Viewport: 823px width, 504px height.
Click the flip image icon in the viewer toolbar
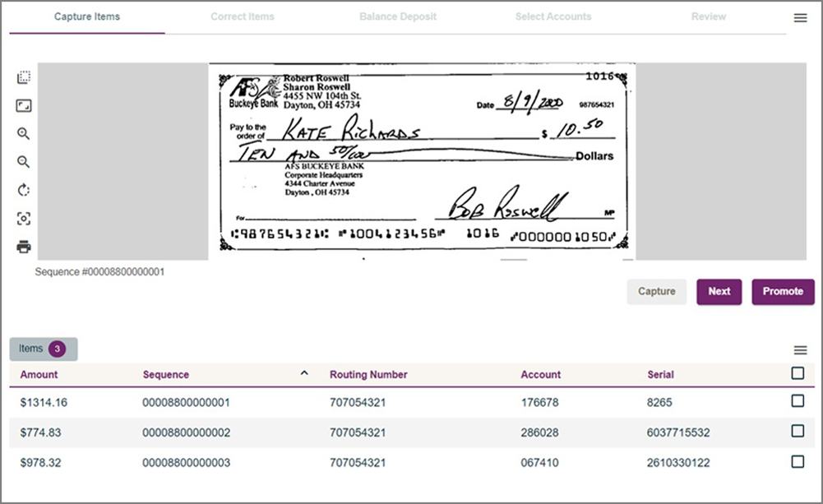tap(24, 78)
